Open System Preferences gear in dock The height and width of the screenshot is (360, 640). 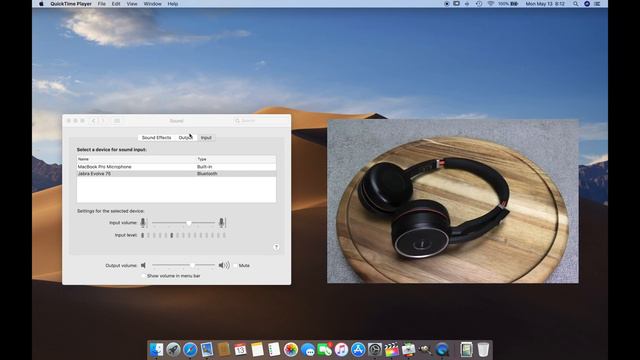(x=375, y=350)
